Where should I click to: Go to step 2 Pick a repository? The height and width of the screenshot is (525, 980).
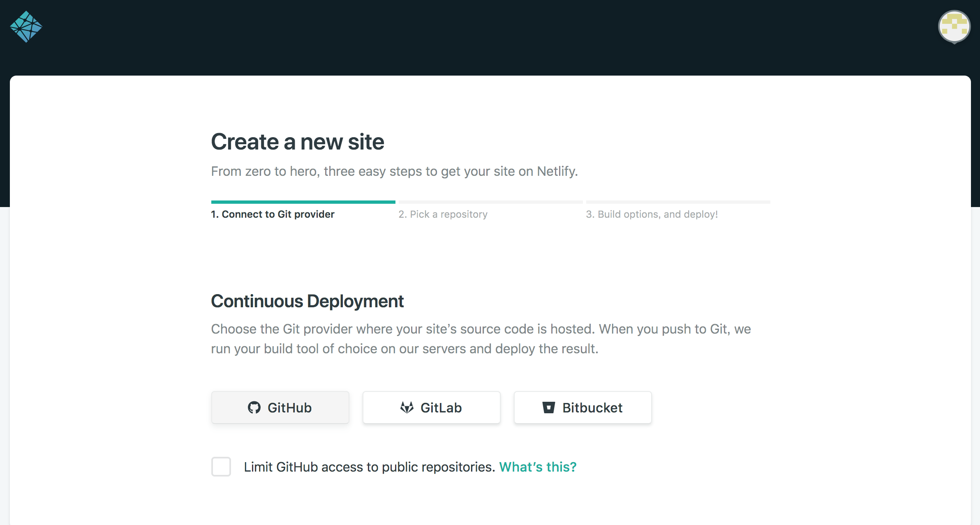443,214
